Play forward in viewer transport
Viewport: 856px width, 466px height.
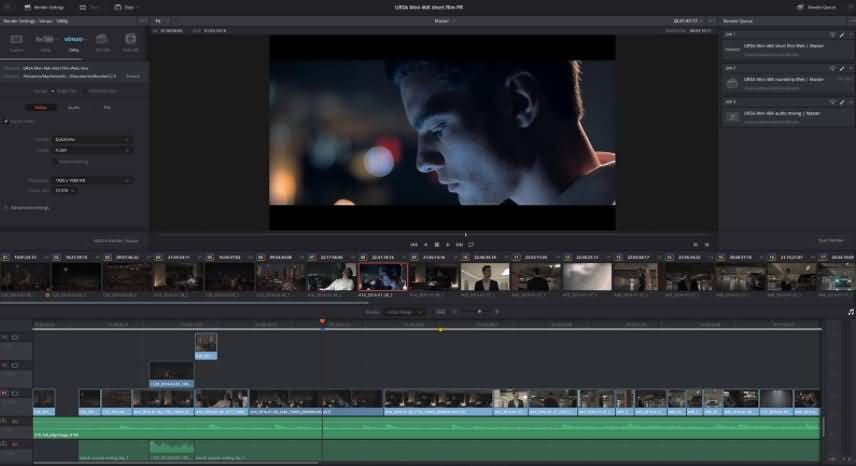448,245
